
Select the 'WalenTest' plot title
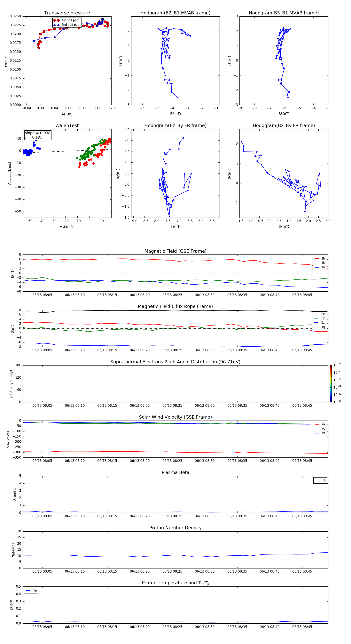click(67, 125)
